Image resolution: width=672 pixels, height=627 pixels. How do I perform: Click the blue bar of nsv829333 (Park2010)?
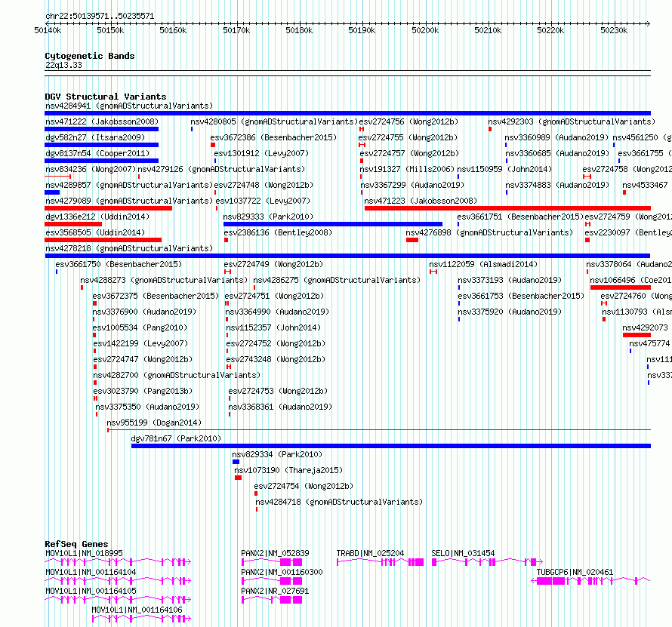click(x=332, y=224)
